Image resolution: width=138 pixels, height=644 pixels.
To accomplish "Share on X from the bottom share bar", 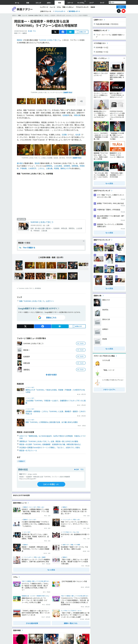I will 25,326.
